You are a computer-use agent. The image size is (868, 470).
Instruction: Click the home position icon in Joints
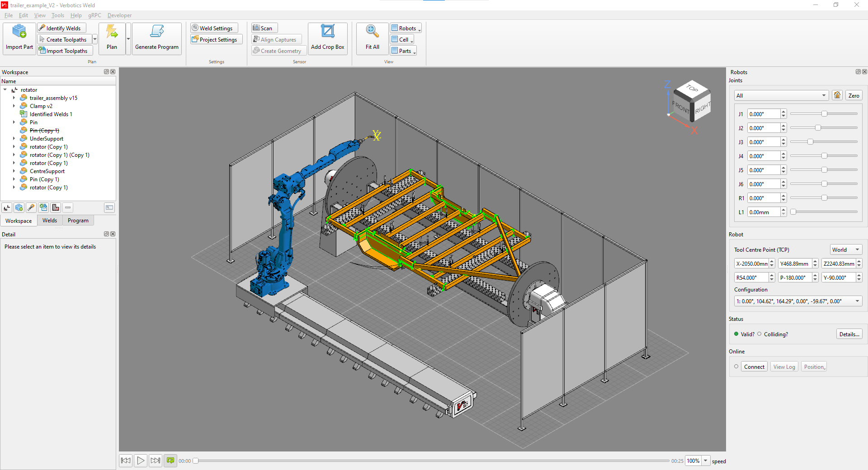(837, 95)
